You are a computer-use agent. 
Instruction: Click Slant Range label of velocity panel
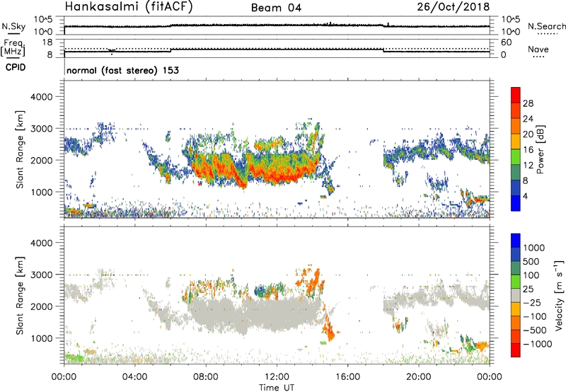20,295
